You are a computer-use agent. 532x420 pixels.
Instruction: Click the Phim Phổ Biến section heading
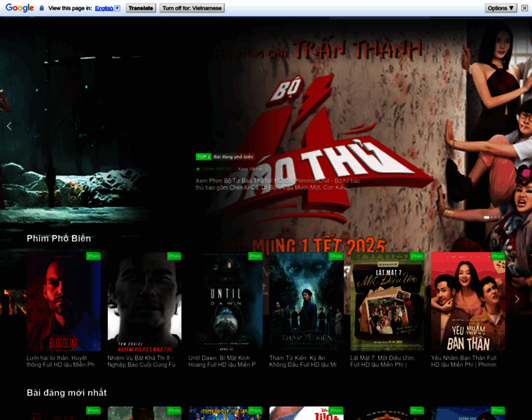tap(59, 239)
